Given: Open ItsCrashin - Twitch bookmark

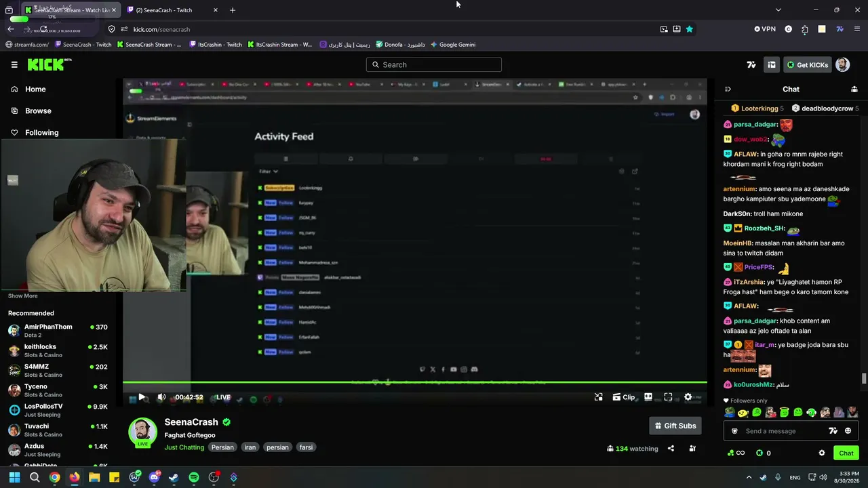Looking at the screenshot, I should click(x=216, y=45).
